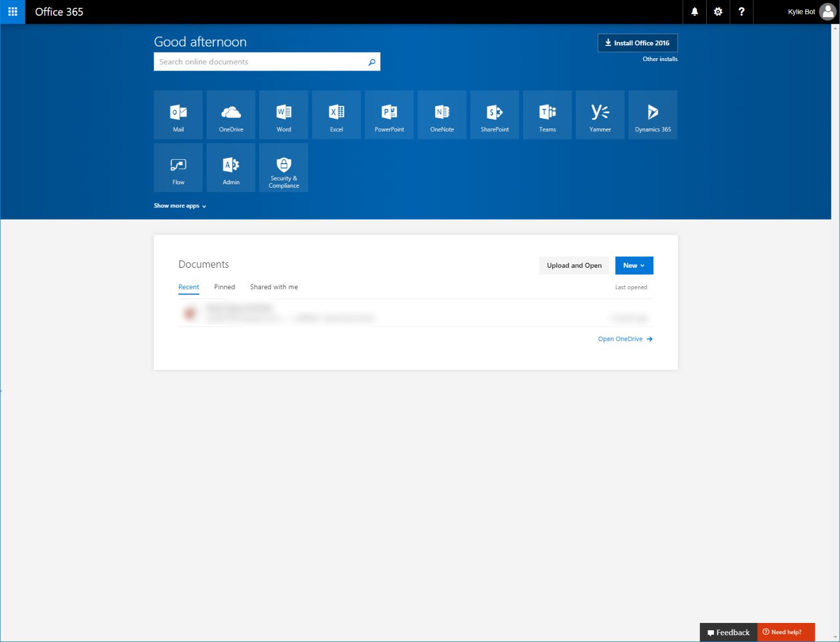This screenshot has width=840, height=642.
Task: Open Kylie Bot account avatar
Action: click(828, 12)
